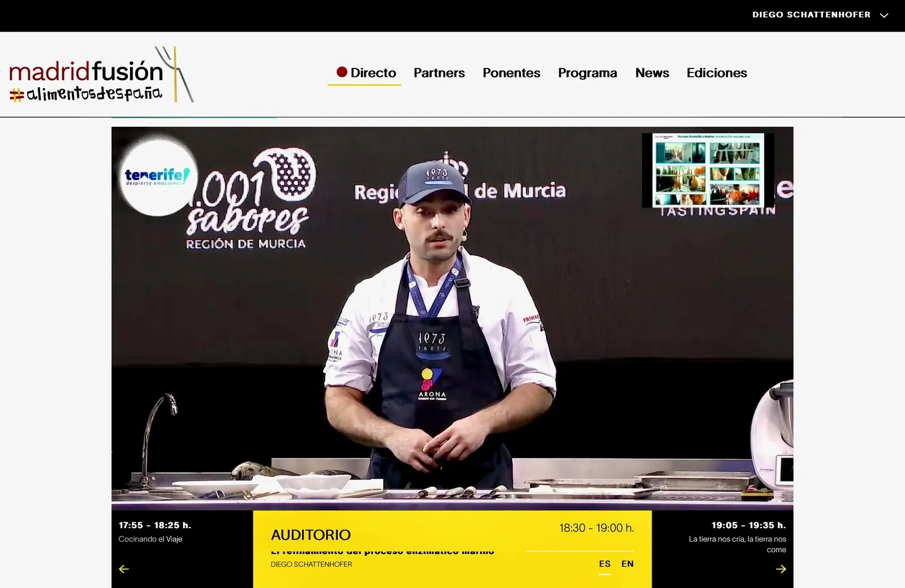
Task: Click the Madrid Fusión logo
Action: point(101,73)
